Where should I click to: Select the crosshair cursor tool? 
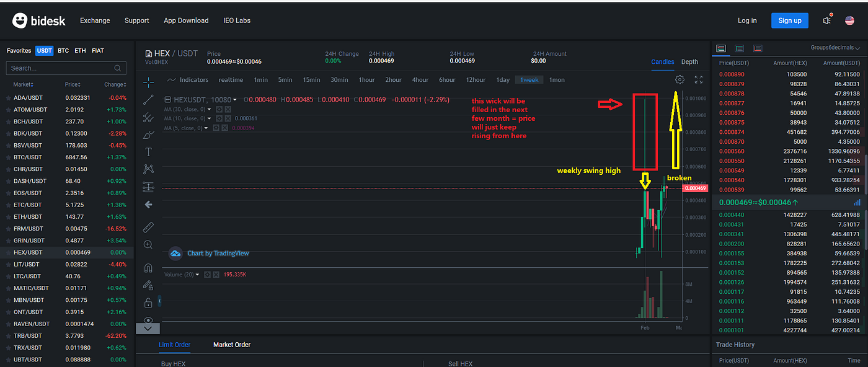click(148, 82)
